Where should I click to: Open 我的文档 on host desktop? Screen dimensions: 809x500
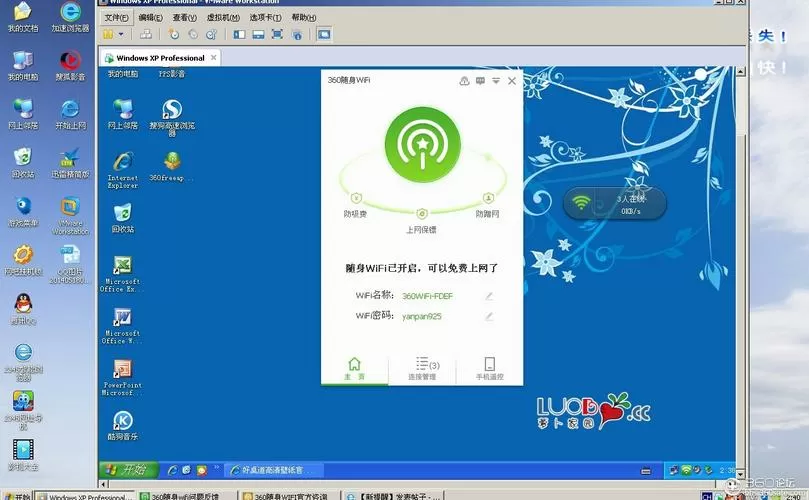(x=23, y=17)
